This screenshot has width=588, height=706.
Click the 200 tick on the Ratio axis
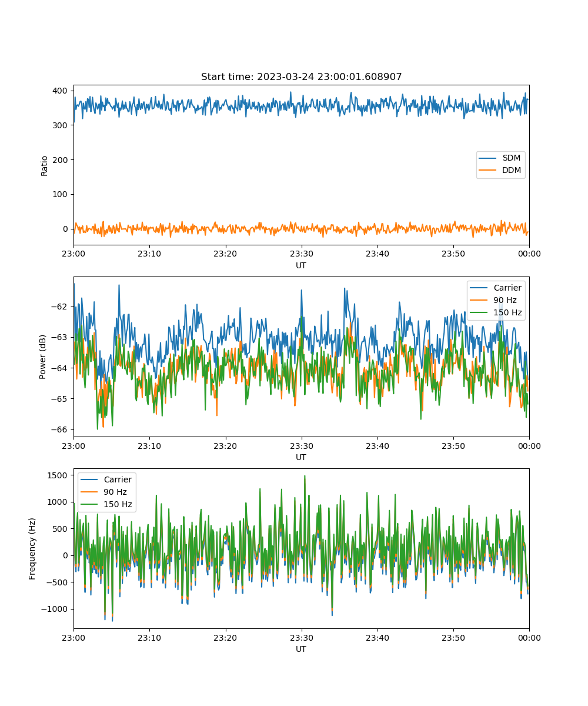pyautogui.click(x=61, y=160)
